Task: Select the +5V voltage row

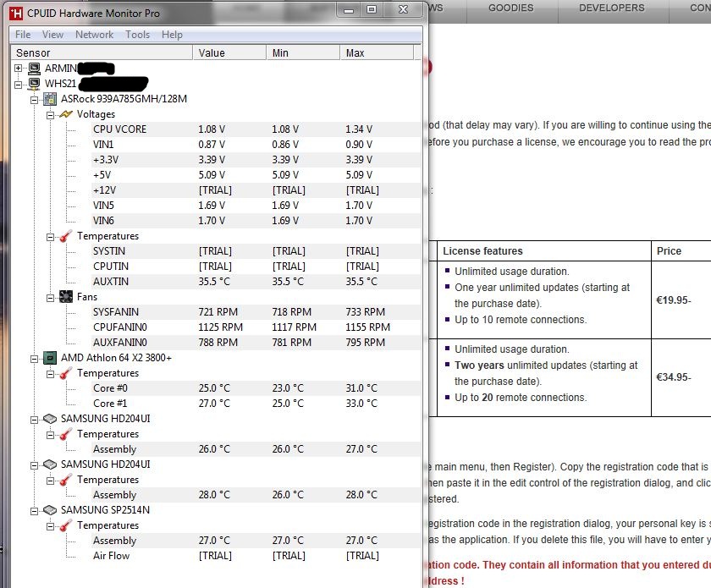Action: pyautogui.click(x=256, y=175)
